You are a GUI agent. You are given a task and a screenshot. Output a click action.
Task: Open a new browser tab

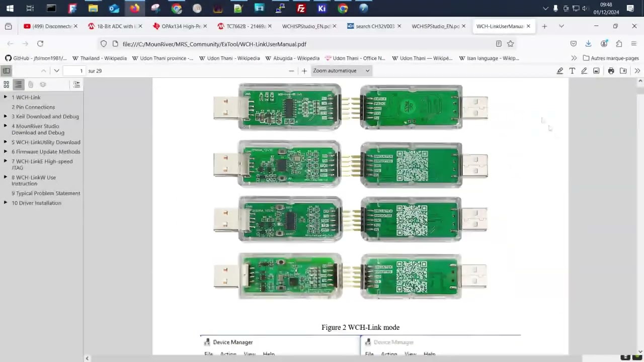[x=544, y=26]
